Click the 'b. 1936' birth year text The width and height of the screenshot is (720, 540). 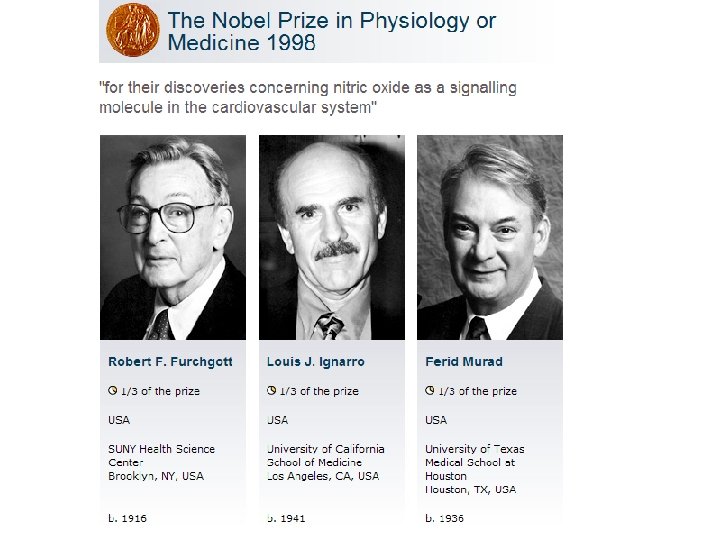(x=444, y=518)
